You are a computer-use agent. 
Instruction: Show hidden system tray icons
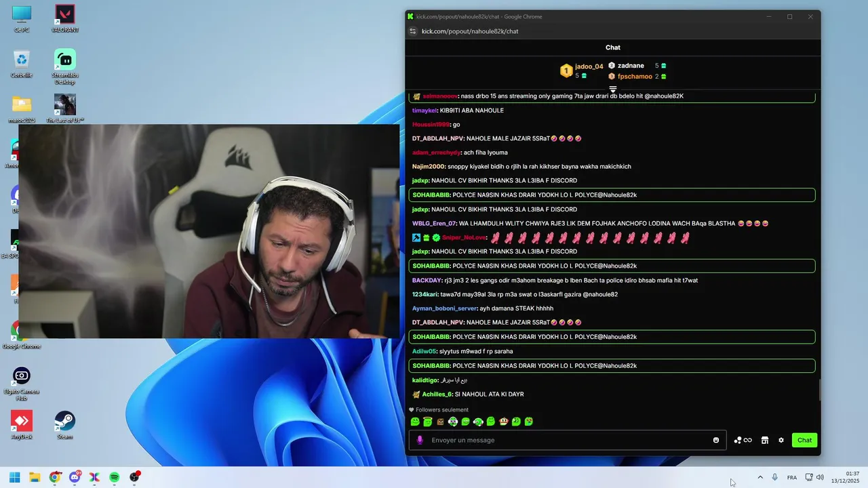[760, 477]
